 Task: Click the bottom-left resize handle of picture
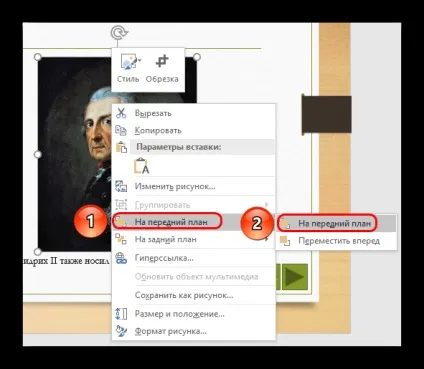(38, 251)
